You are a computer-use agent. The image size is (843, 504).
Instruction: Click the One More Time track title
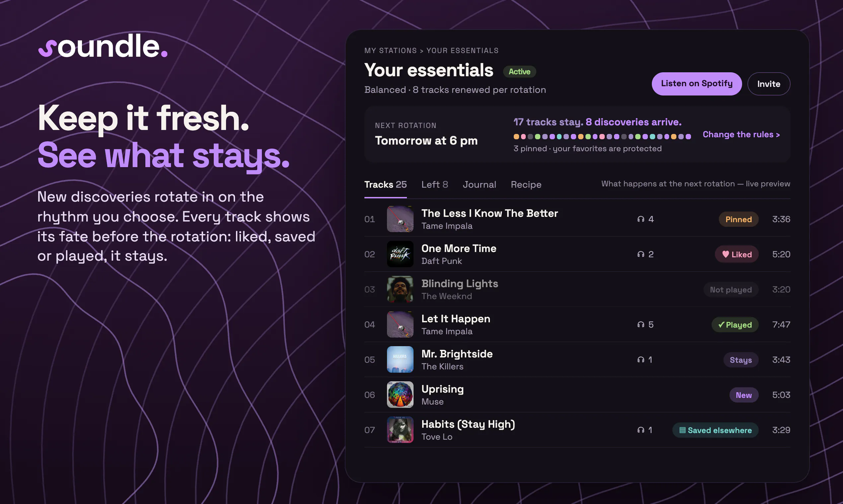(x=459, y=248)
